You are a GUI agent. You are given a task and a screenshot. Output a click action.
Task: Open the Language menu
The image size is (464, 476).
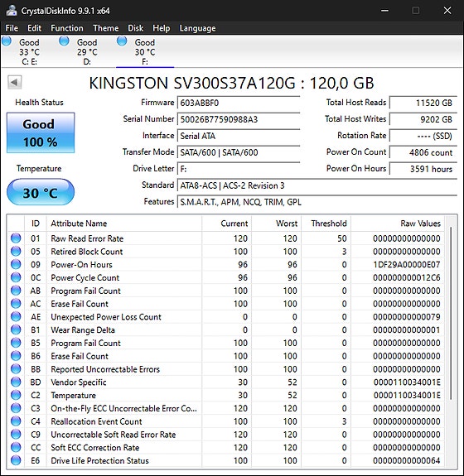pyautogui.click(x=197, y=28)
